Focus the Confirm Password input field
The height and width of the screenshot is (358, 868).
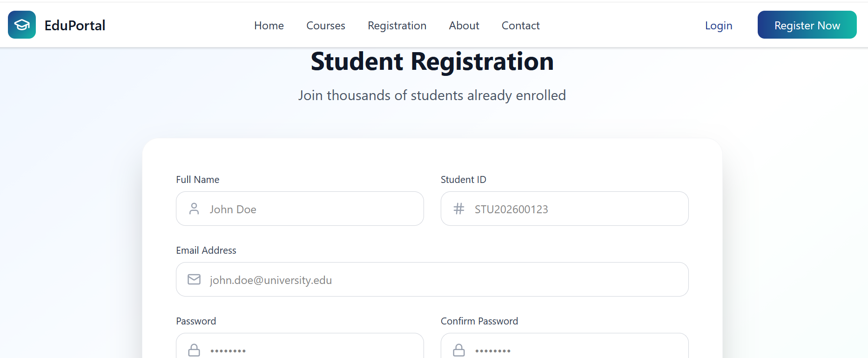point(565,345)
